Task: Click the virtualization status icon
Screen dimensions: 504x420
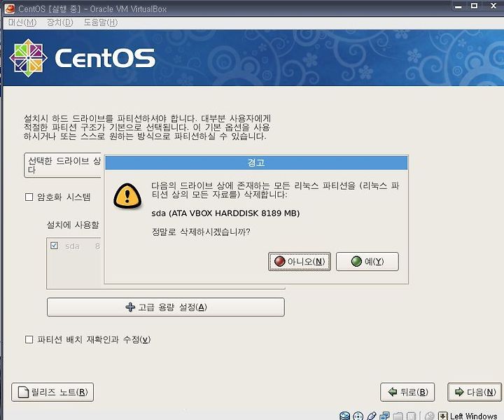Action: tap(411, 416)
